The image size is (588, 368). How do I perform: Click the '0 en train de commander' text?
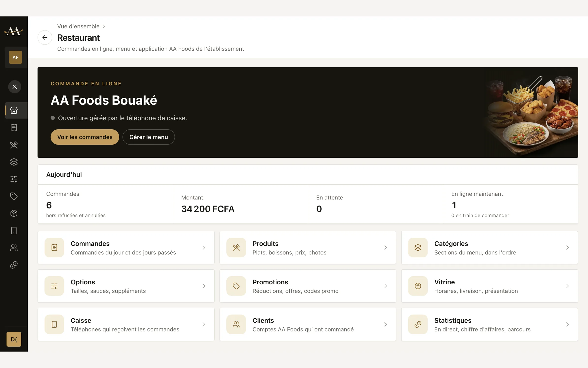pyautogui.click(x=480, y=215)
